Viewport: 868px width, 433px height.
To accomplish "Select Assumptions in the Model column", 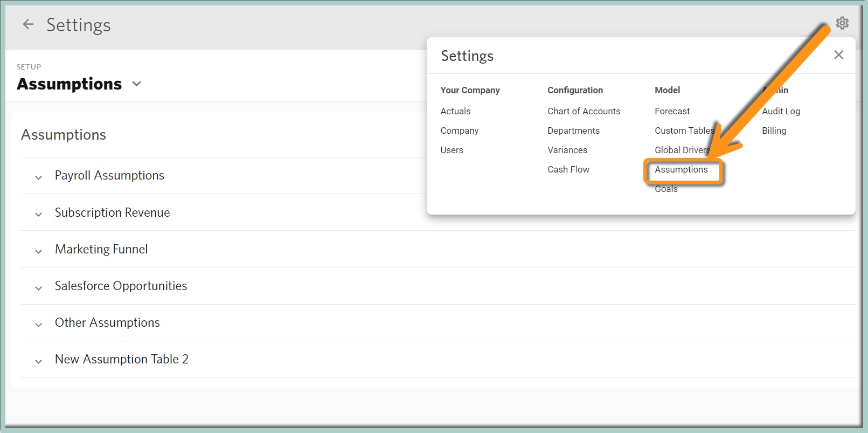I will (x=681, y=169).
